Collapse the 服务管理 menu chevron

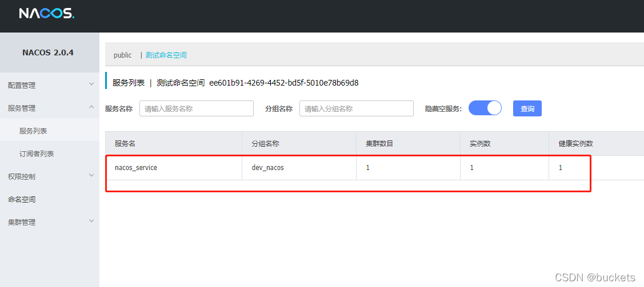click(x=91, y=107)
